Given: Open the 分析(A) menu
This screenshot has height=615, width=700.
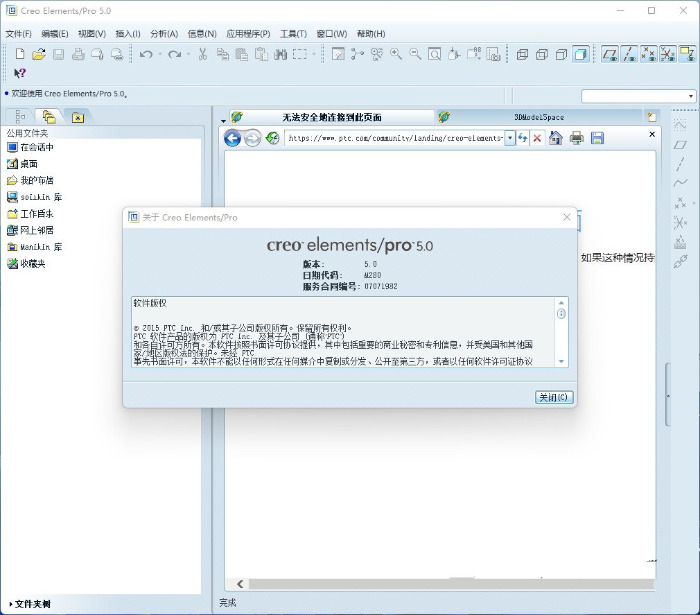Looking at the screenshot, I should point(164,34).
